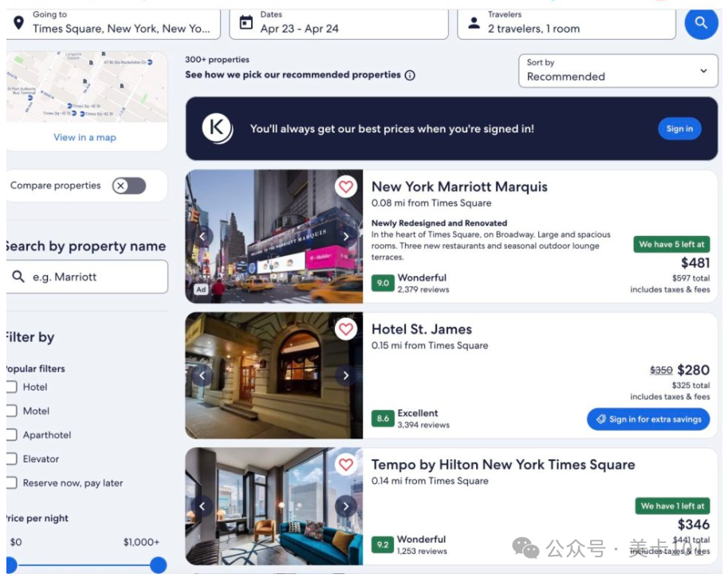This screenshot has height=578, width=728.
Task: Open Hotel St. James title
Action: tap(422, 329)
